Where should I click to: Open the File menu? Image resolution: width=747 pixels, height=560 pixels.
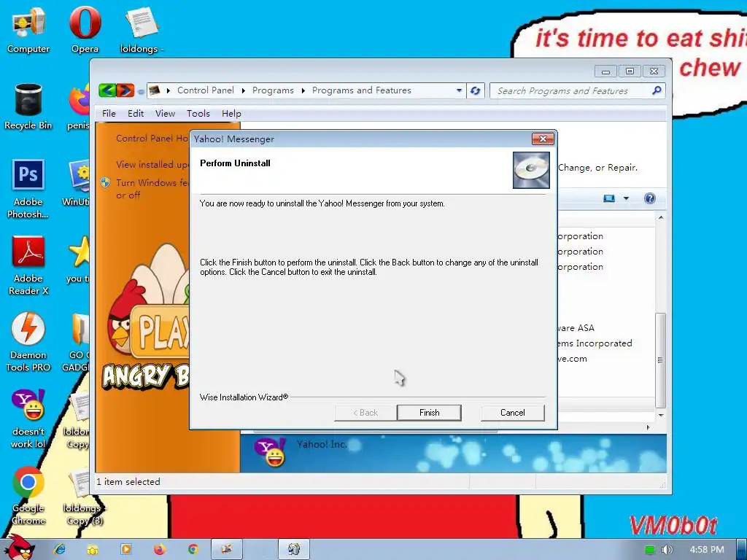(109, 113)
